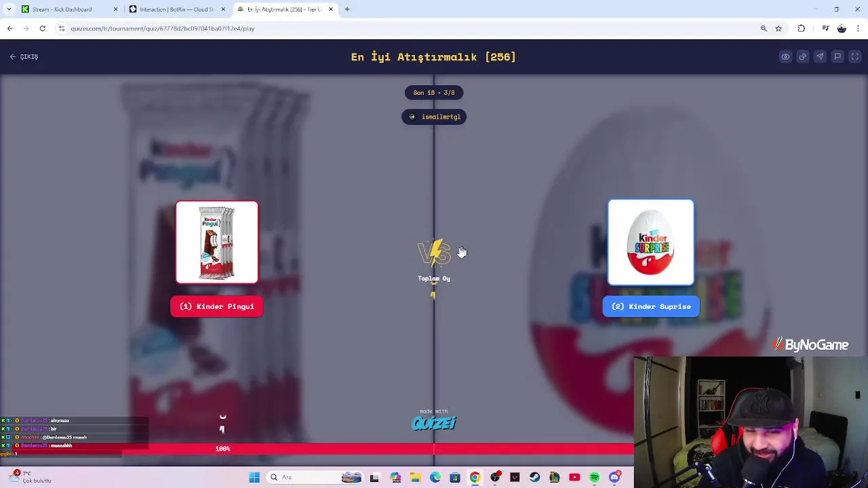
Task: Open Spotify on the taskbar
Action: 595,477
